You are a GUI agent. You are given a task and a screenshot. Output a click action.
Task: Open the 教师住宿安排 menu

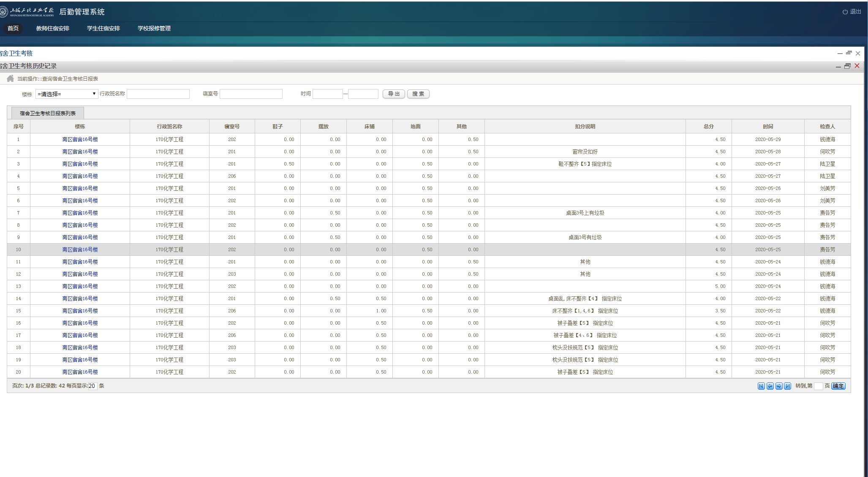tap(53, 28)
